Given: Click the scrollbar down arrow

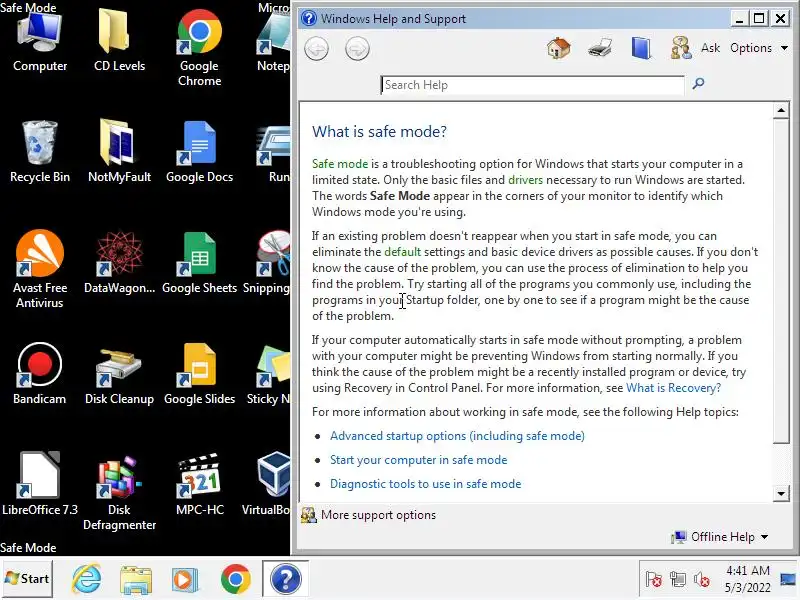Looking at the screenshot, I should (x=781, y=493).
